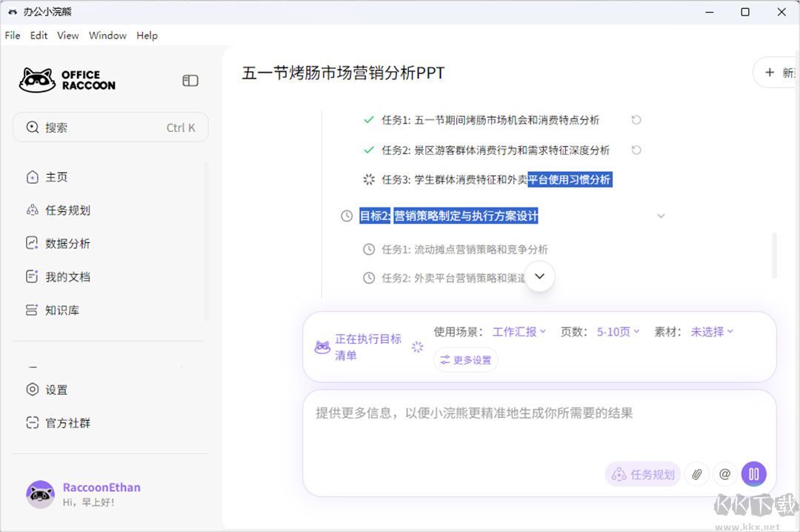Open 更多设置 slider settings

465,359
